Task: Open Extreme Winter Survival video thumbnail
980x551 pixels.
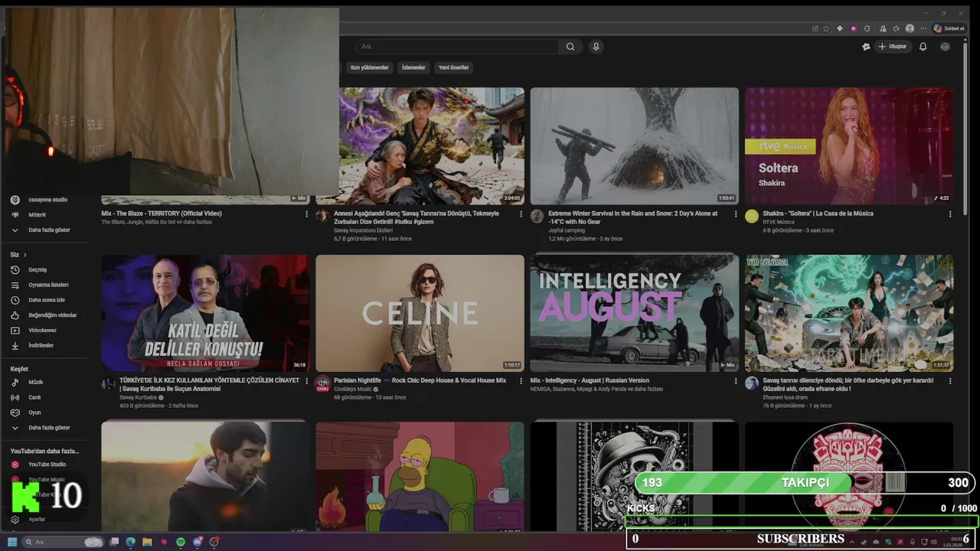Action: pyautogui.click(x=634, y=145)
